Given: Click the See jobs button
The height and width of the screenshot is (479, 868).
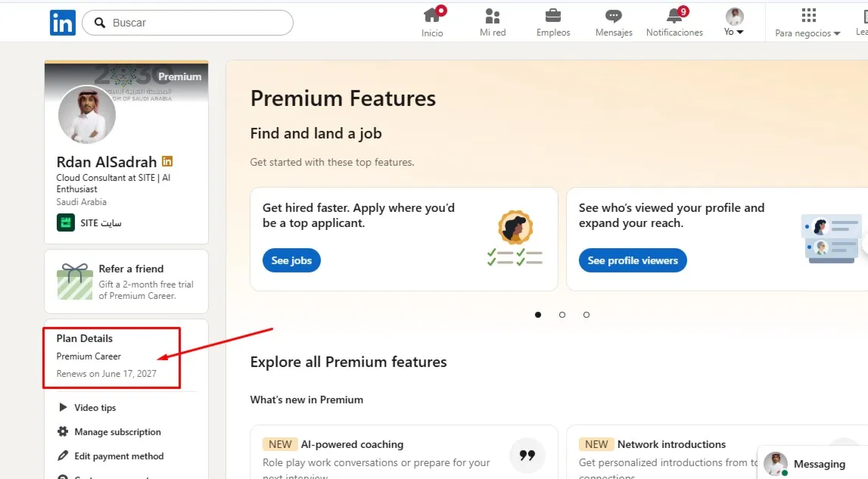Looking at the screenshot, I should coord(292,260).
